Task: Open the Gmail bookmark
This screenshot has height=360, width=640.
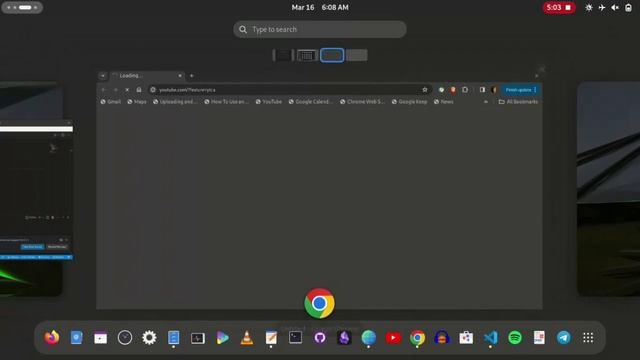Action: coord(110,102)
